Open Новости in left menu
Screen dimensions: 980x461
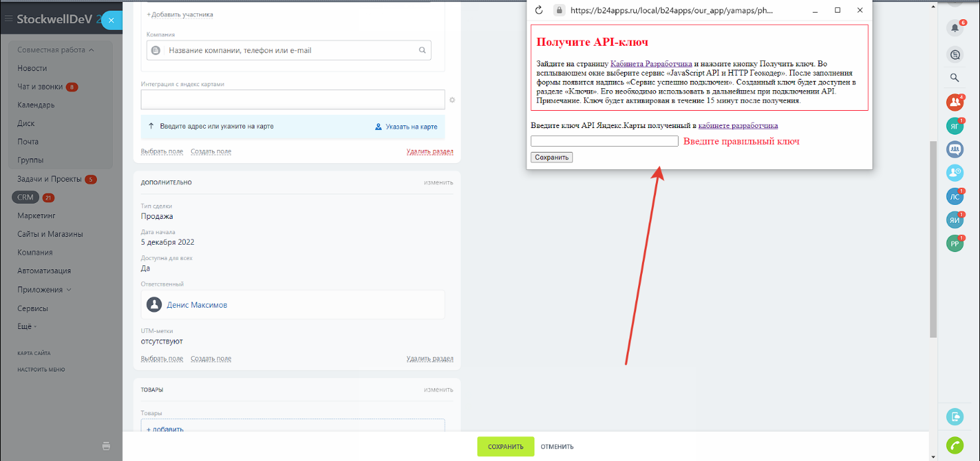click(32, 68)
